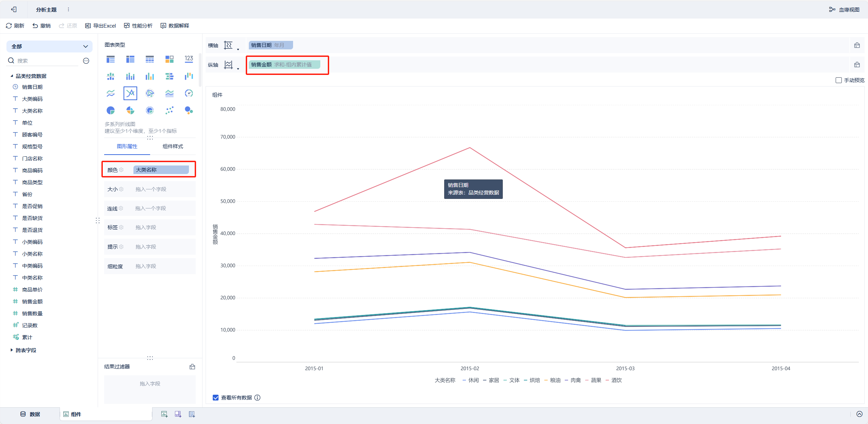Toggle the 烘焙 legend series
Screen dimensions: 868x424
(532, 380)
